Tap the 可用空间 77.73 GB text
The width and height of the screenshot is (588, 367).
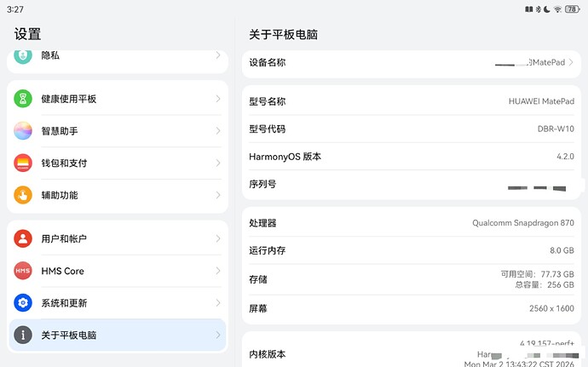pyautogui.click(x=538, y=274)
